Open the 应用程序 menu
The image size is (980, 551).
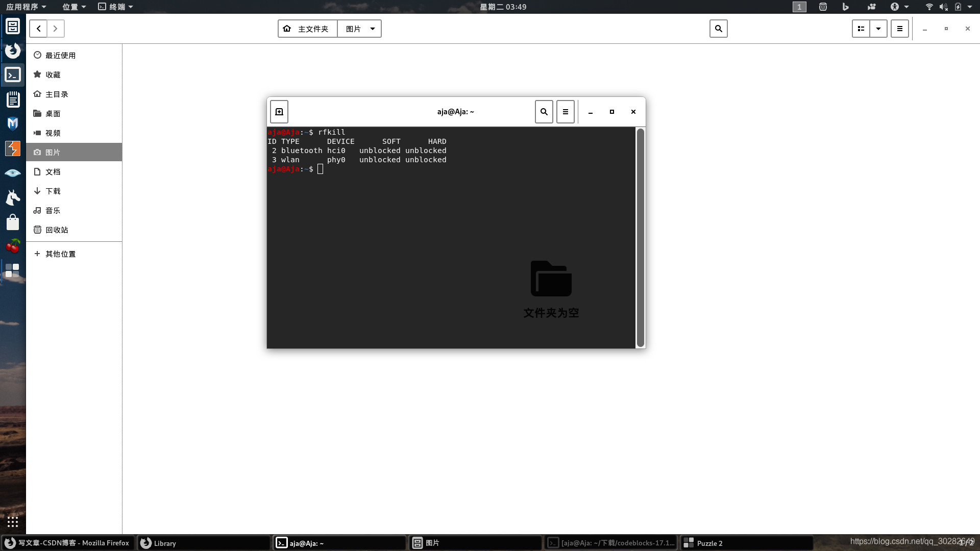pos(26,7)
